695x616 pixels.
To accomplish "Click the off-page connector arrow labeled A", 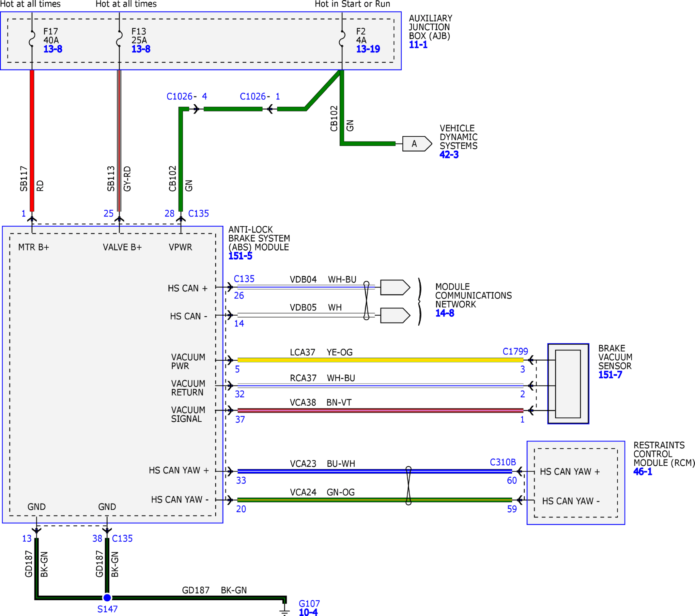I will (417, 144).
